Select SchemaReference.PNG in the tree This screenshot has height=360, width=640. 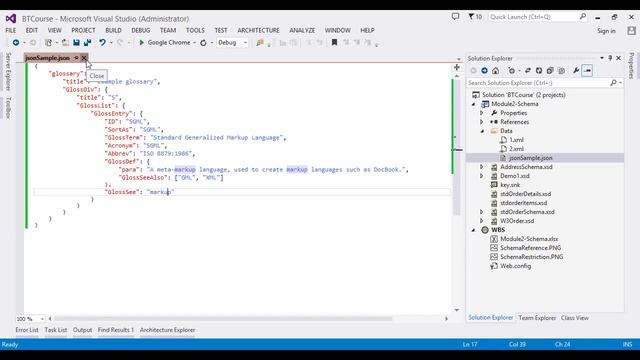pyautogui.click(x=531, y=248)
